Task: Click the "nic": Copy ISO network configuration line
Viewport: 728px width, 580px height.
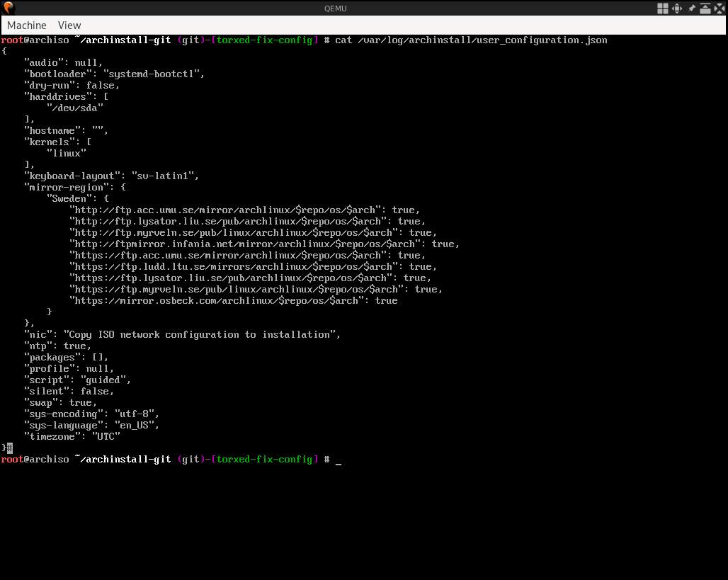Action: (182, 335)
